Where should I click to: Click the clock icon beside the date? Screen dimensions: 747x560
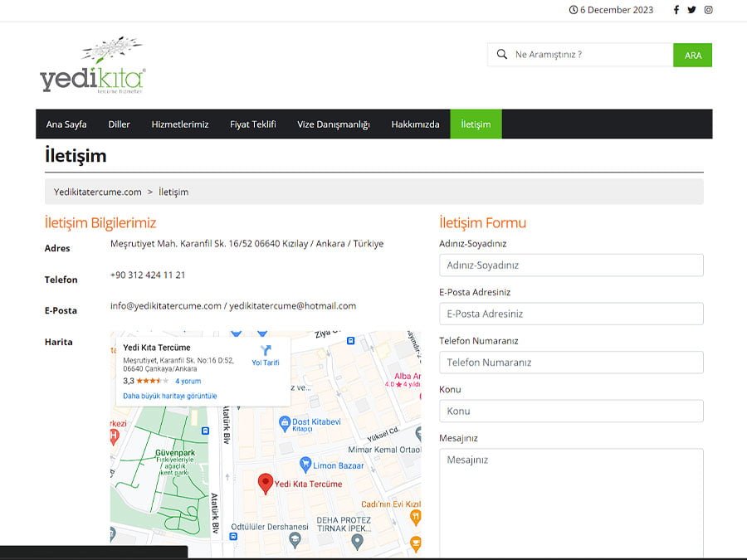point(573,10)
